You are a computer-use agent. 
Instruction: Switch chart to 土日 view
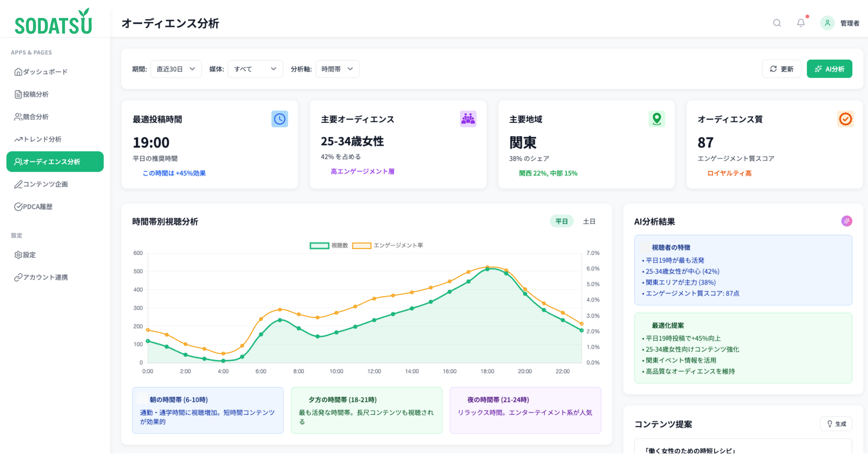[x=589, y=221]
